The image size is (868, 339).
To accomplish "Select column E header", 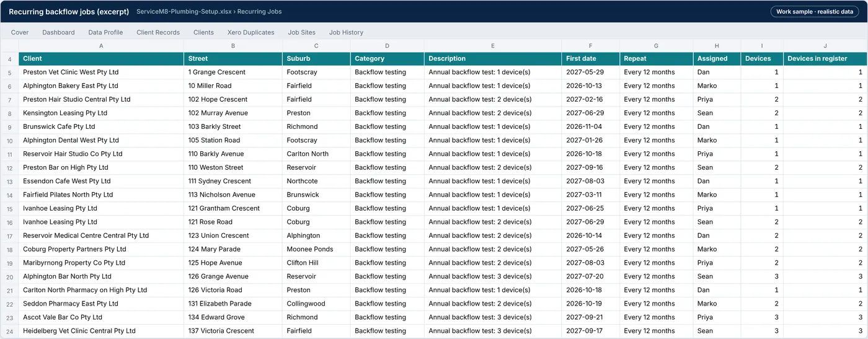I will (493, 46).
